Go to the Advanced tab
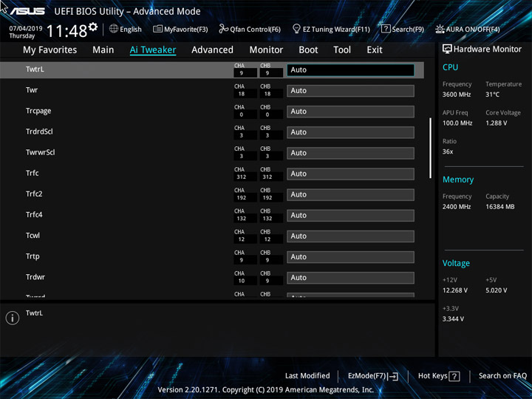The image size is (532, 399). pos(212,50)
